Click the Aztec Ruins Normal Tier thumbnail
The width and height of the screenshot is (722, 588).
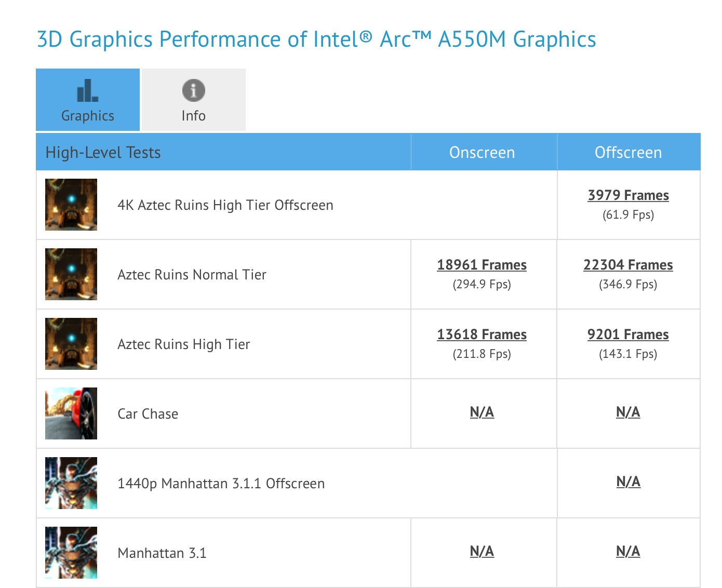click(x=71, y=274)
